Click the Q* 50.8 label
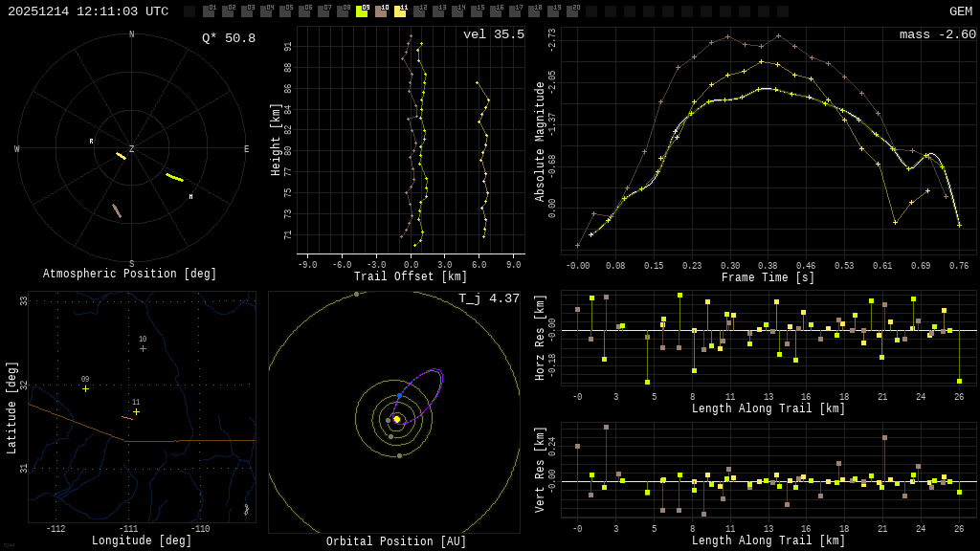Viewport: 980px width, 551px height. [228, 38]
